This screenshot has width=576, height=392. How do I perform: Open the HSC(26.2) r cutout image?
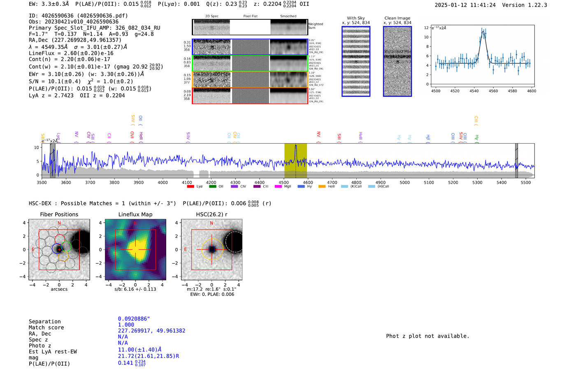211,250
